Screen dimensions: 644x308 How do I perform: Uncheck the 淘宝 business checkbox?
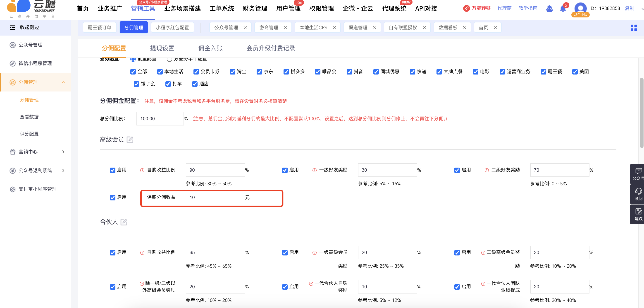click(232, 72)
